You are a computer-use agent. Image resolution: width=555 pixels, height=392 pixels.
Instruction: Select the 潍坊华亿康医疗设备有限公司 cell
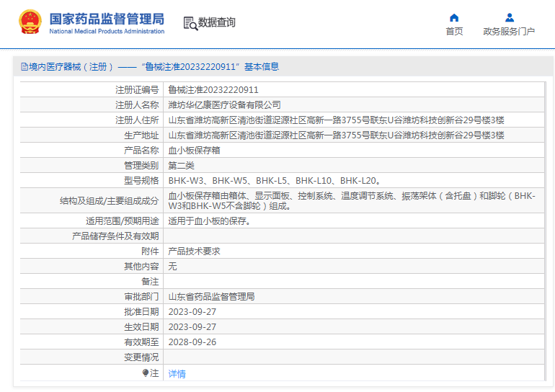225,104
